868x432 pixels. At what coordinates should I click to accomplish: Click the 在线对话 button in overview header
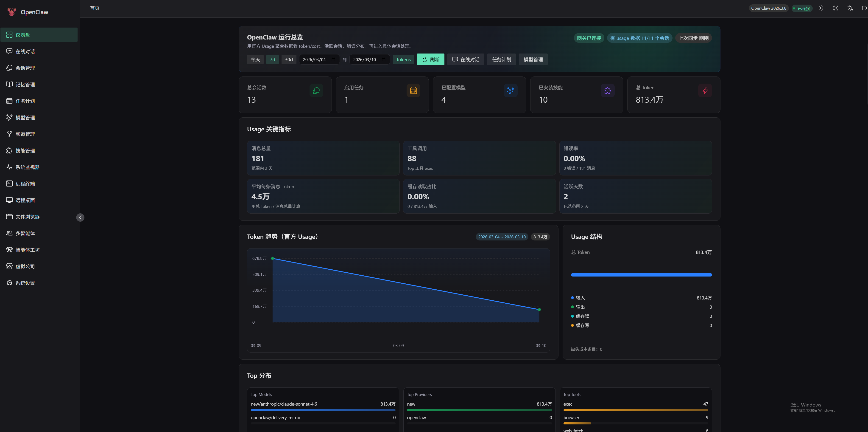465,59
